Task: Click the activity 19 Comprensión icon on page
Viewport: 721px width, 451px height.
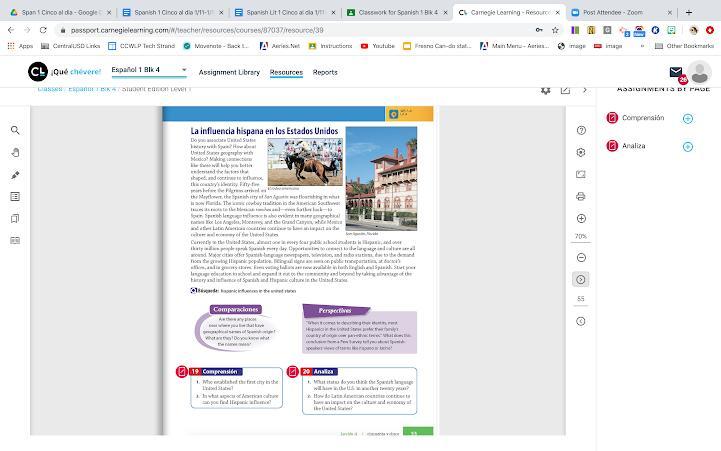Action: [181, 371]
